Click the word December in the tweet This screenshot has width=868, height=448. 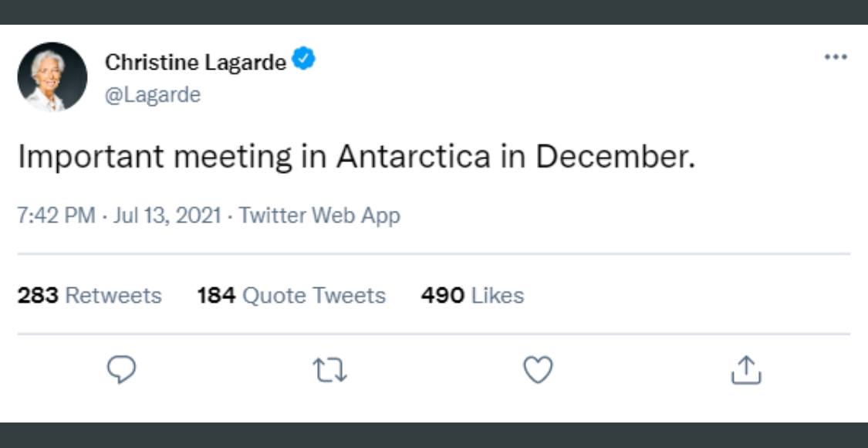(x=615, y=157)
